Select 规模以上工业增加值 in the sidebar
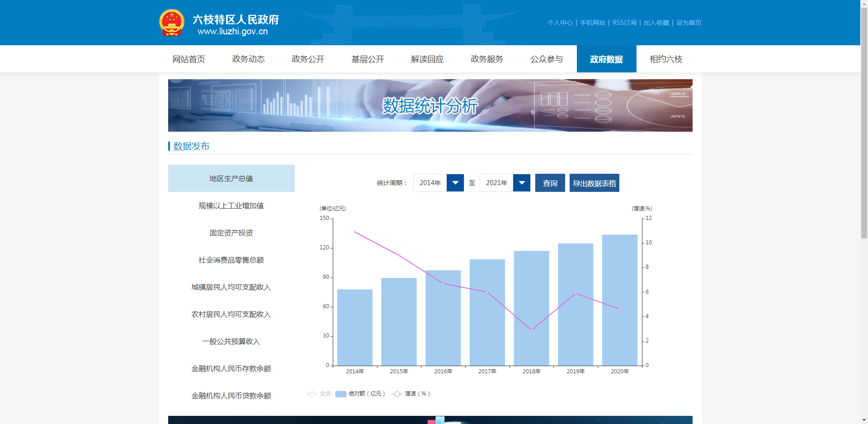 click(231, 205)
